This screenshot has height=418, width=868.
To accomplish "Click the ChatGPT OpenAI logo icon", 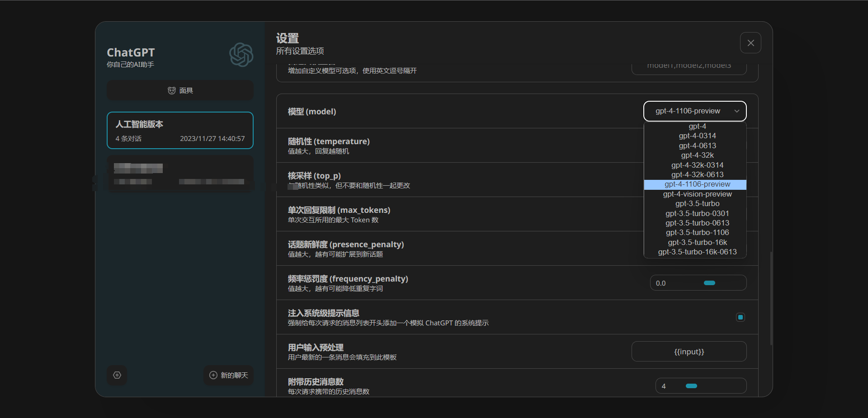I will tap(241, 55).
